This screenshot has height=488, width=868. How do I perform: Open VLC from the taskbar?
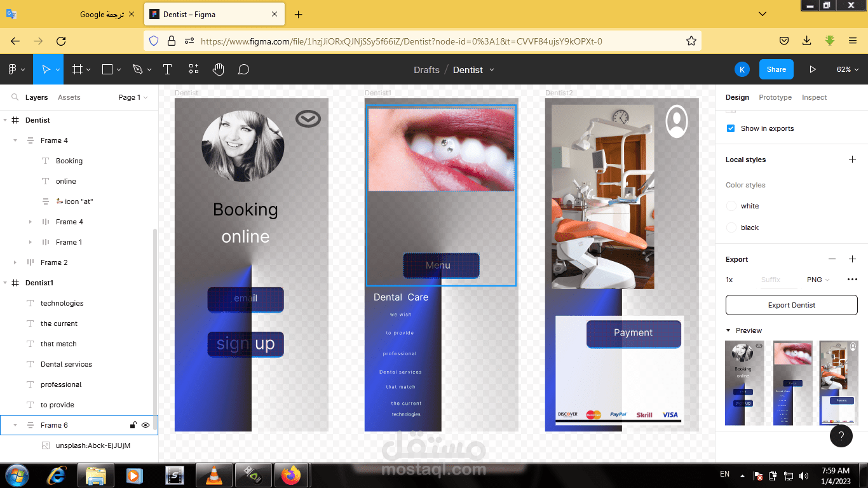[x=213, y=475]
